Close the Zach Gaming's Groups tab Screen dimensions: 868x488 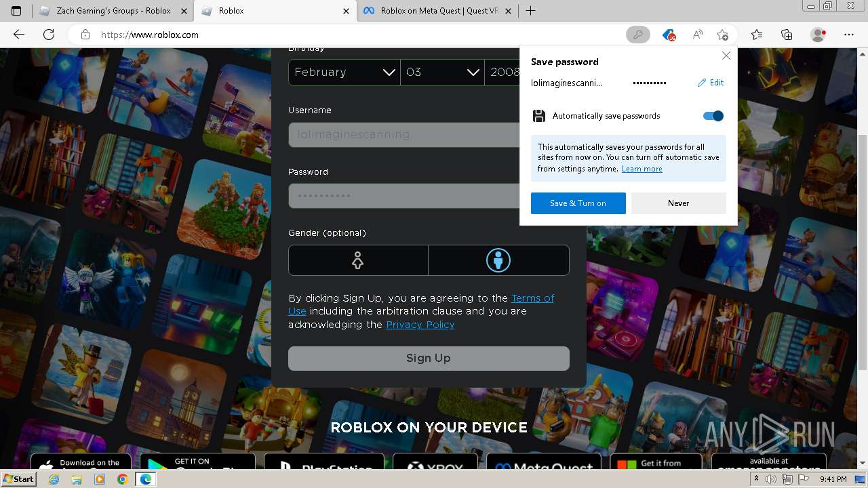pos(184,11)
